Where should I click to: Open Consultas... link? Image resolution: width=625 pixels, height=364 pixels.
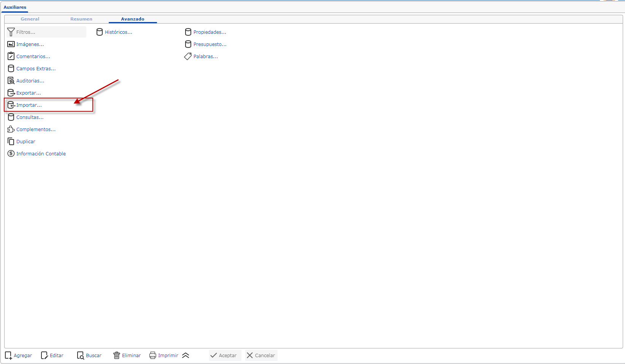click(30, 117)
